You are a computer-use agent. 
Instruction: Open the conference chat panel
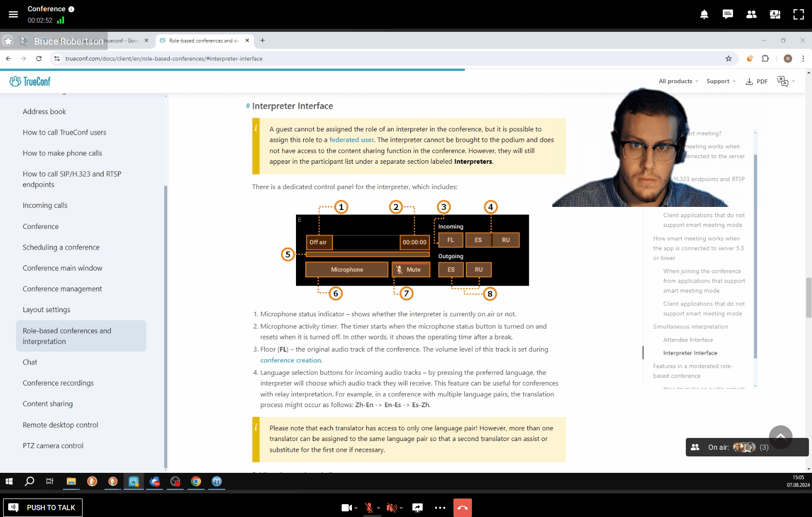tap(727, 14)
